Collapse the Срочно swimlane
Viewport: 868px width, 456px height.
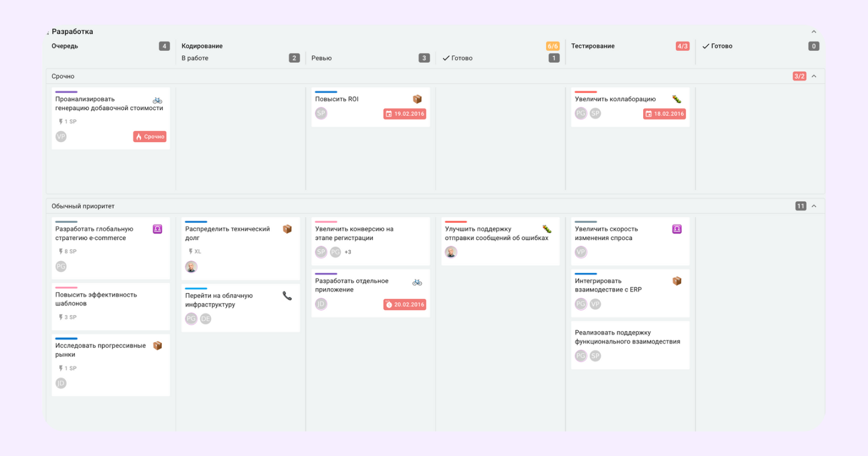[x=813, y=76]
